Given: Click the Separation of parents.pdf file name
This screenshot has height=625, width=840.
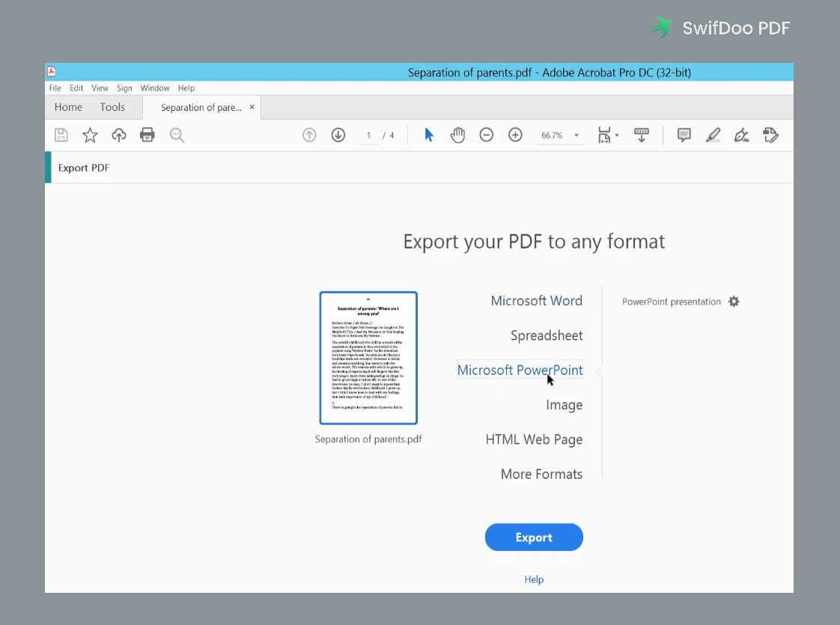Looking at the screenshot, I should point(368,439).
